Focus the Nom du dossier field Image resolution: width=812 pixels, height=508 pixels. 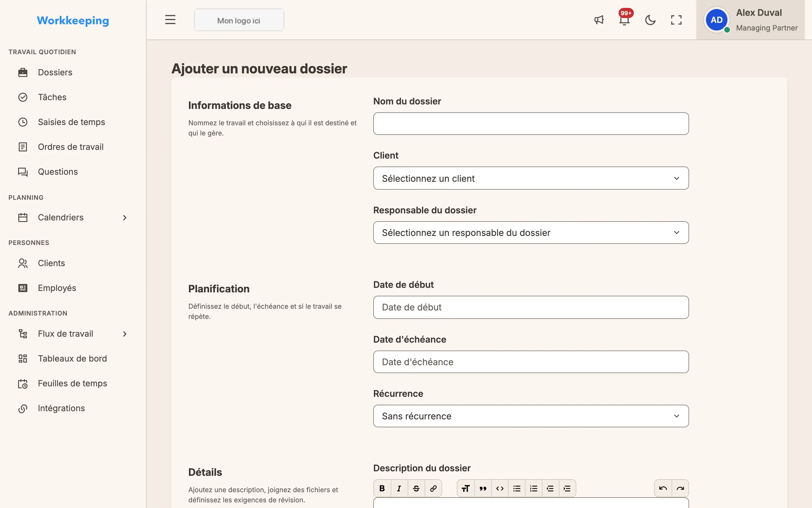click(531, 124)
